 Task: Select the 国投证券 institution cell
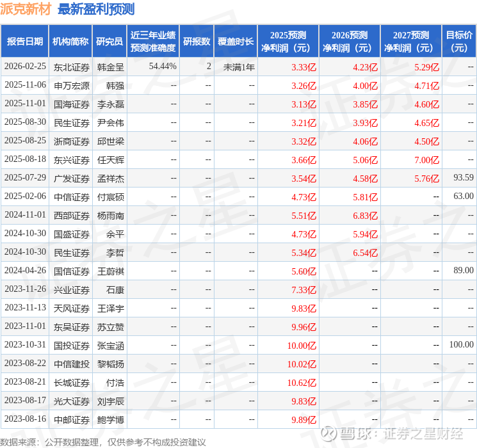click(x=72, y=345)
